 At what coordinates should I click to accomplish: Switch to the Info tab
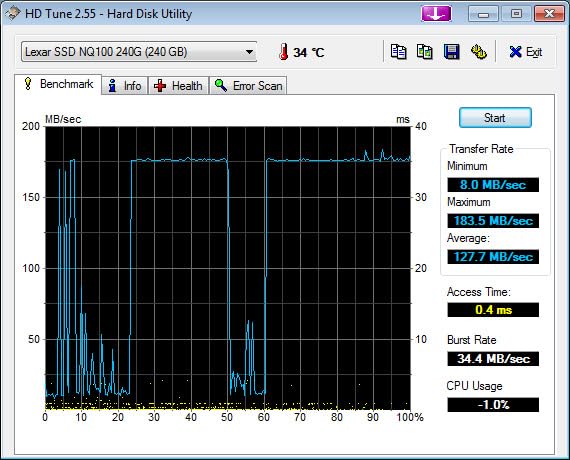coord(125,86)
